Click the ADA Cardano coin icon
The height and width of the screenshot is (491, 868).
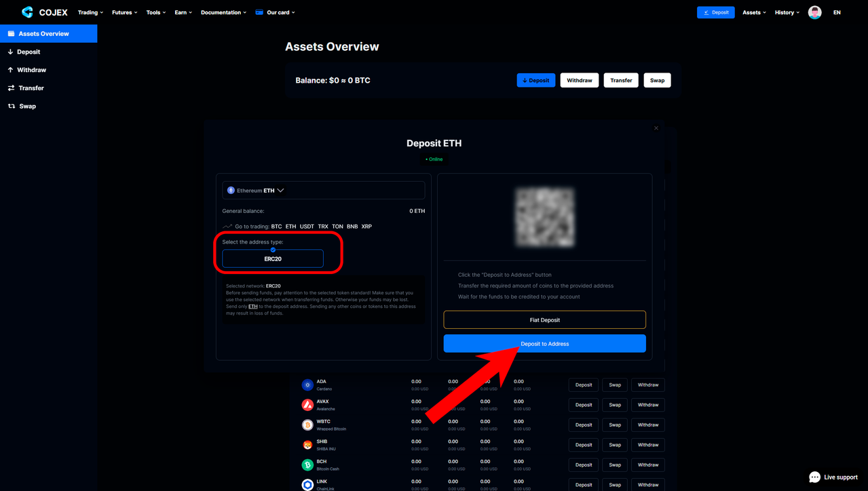tap(307, 385)
